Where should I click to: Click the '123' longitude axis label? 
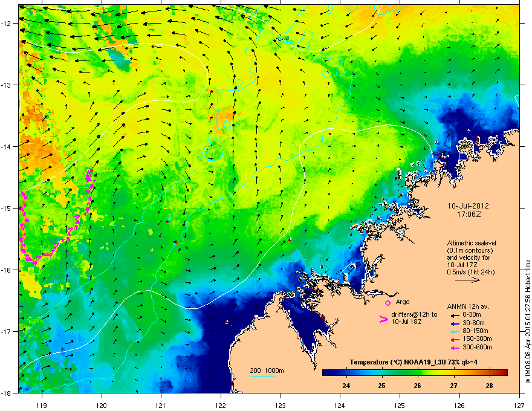pos(281,405)
